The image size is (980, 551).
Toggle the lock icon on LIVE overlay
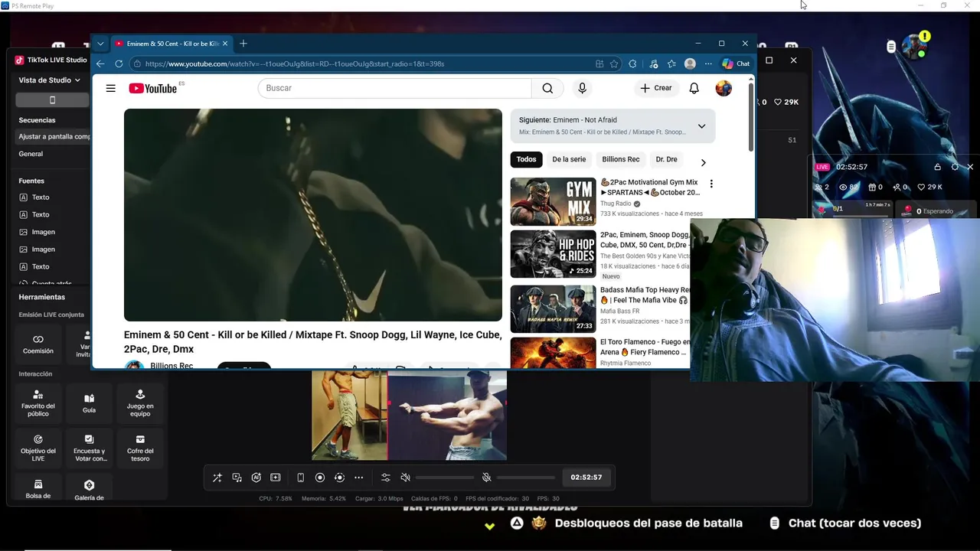[x=938, y=167]
